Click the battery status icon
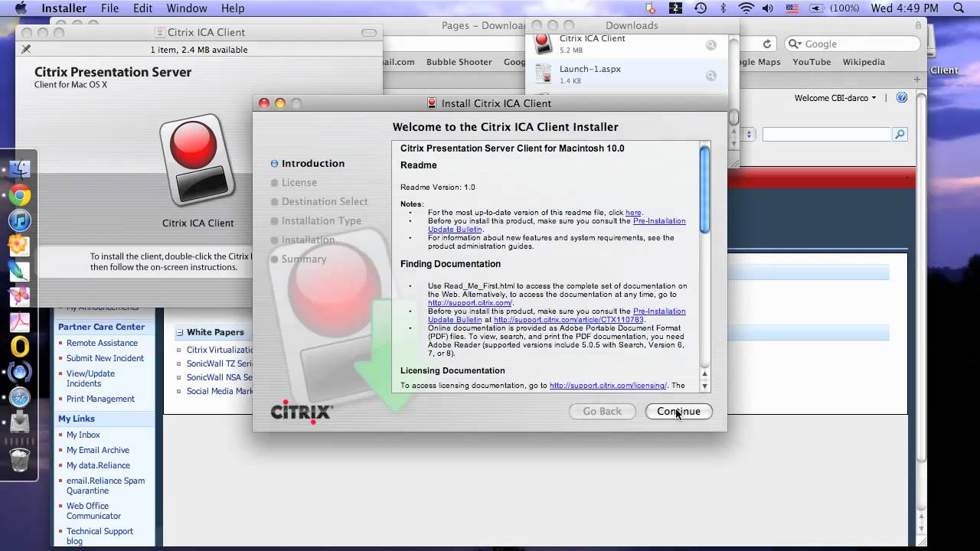The width and height of the screenshot is (980, 551). [816, 8]
